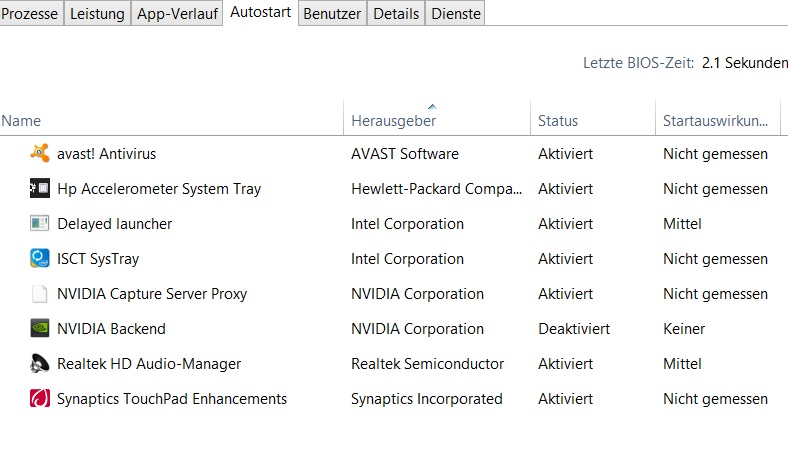Screen dimensions: 788x454
Task: Click the Hp Accelerometer System Tray icon
Action: [x=39, y=189]
